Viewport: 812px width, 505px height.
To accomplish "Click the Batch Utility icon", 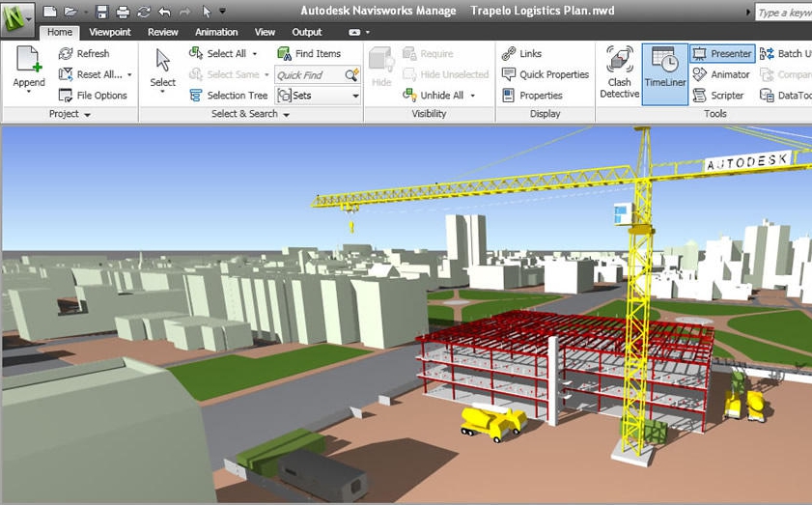I will 767,53.
